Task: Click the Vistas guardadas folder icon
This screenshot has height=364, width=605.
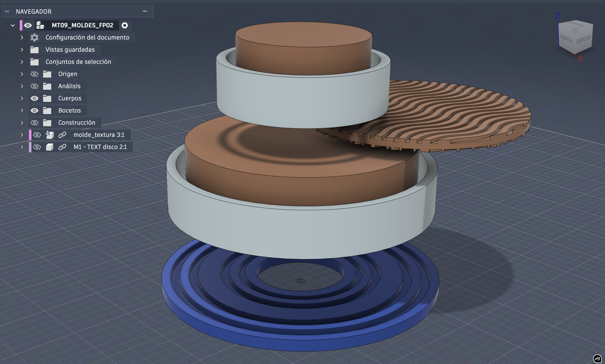Action: [34, 50]
